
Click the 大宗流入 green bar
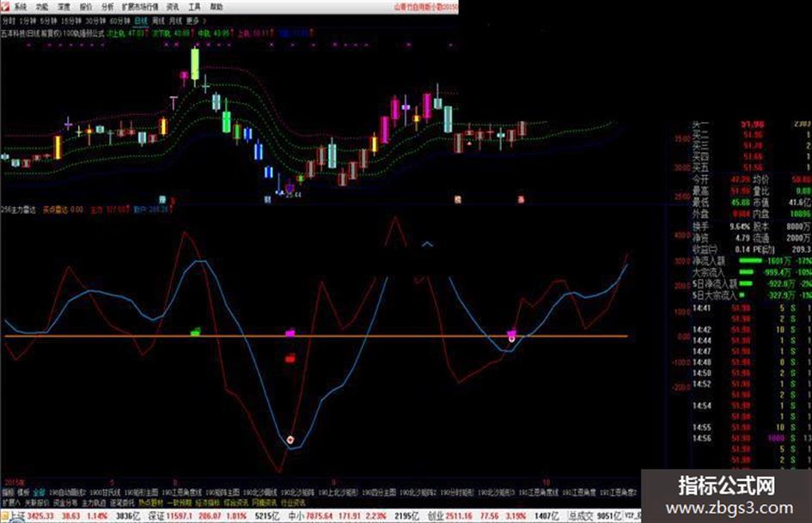click(x=746, y=272)
